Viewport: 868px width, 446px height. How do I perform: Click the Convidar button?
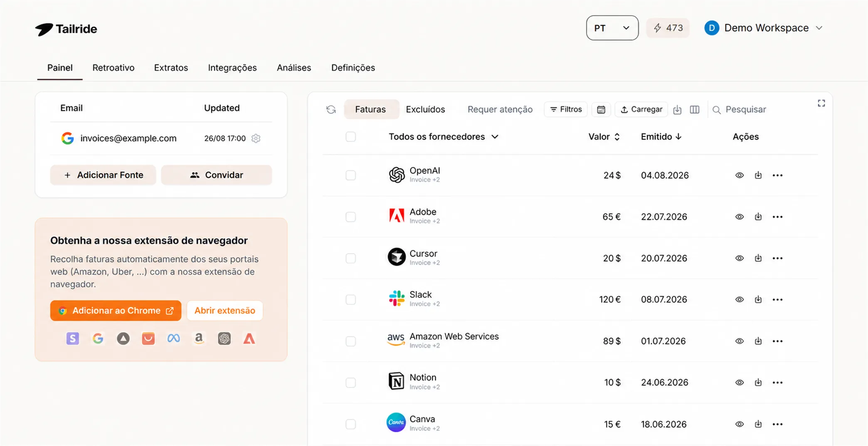(x=217, y=175)
